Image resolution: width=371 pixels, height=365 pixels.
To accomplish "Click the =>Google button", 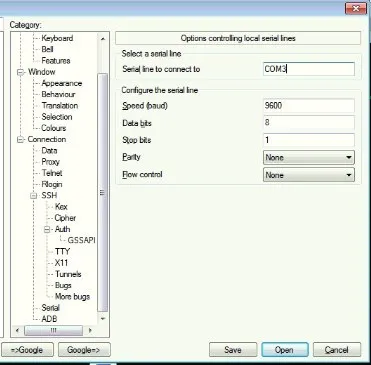I will [27, 350].
